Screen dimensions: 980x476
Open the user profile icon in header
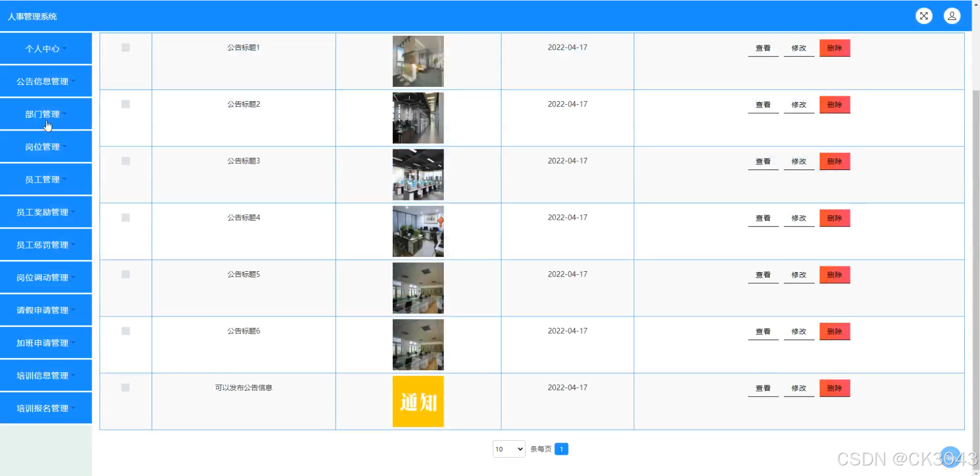click(952, 16)
